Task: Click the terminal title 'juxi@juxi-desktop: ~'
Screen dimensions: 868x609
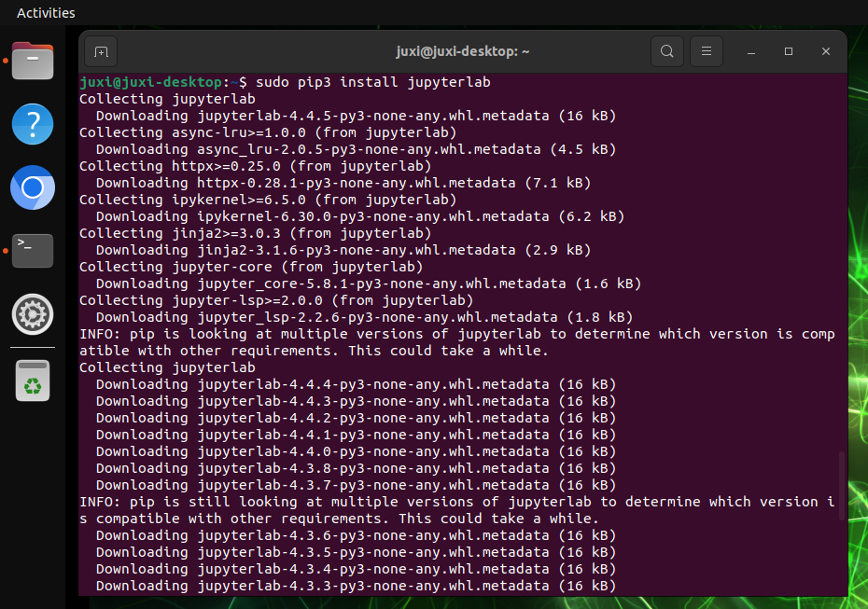Action: click(x=462, y=51)
